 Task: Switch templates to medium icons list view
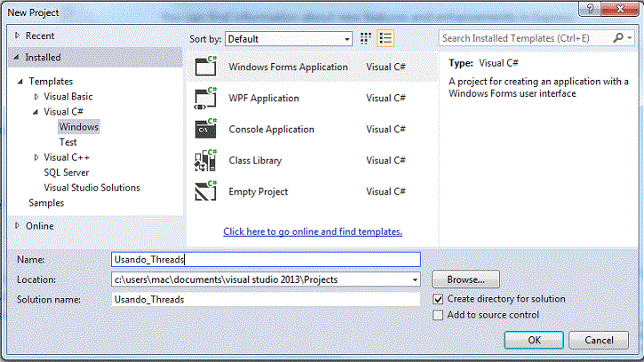pyautogui.click(x=386, y=38)
